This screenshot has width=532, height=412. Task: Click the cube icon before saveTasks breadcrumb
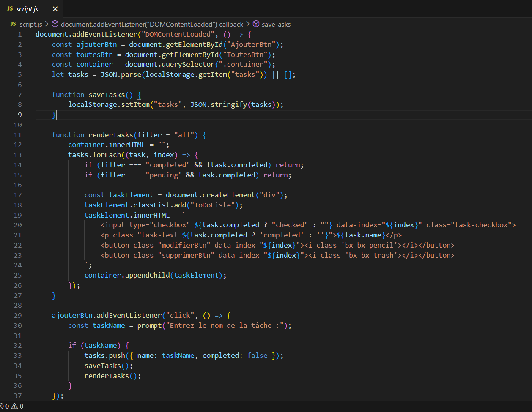[256, 24]
